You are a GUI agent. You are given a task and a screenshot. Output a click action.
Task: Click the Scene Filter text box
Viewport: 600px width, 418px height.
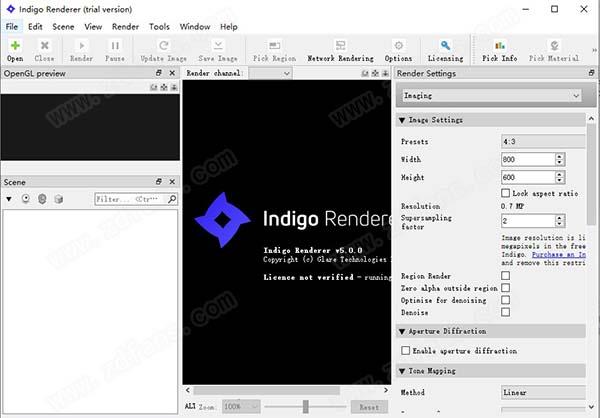pos(131,199)
